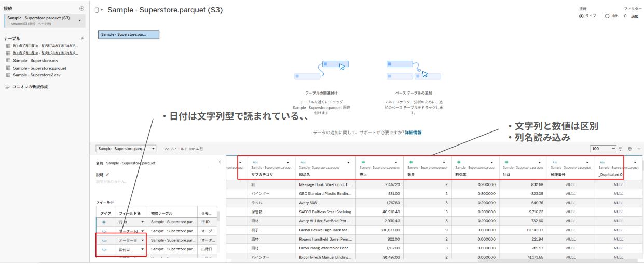This screenshot has width=644, height=264.
Task: Open the connection dropdown for Sample - Superstore.parquet (S3)
Action: 80,20
